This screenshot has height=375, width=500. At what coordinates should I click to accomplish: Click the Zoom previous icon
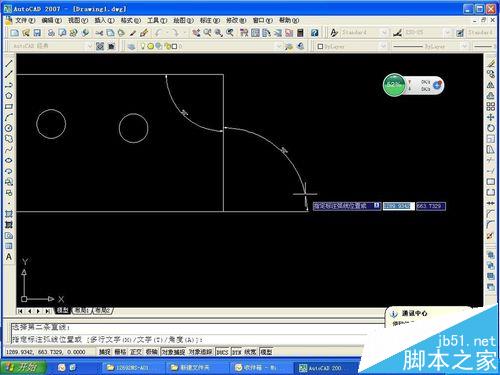coord(230,33)
